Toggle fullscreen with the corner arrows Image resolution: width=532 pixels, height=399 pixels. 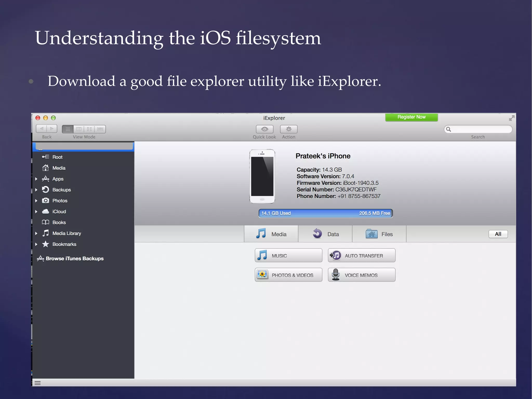511,118
